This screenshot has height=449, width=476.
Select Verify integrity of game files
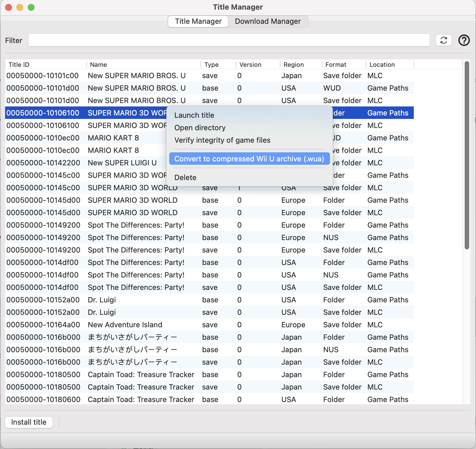pyautogui.click(x=250, y=140)
